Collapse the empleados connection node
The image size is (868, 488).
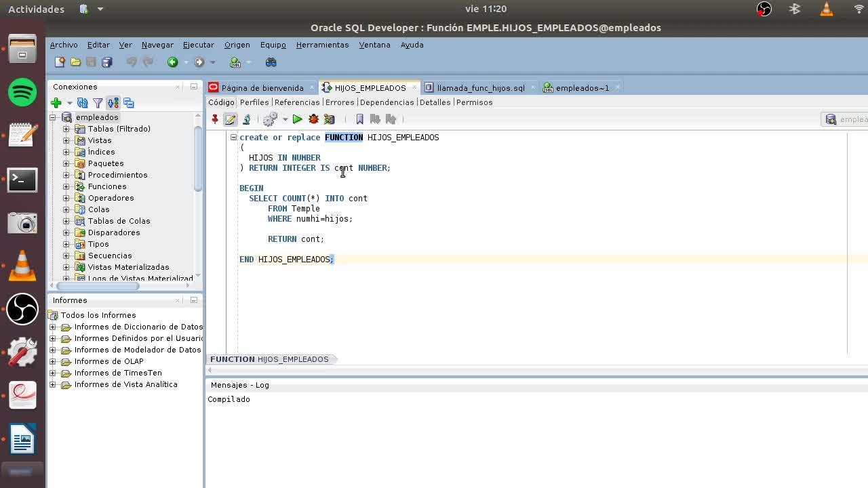pos(53,117)
